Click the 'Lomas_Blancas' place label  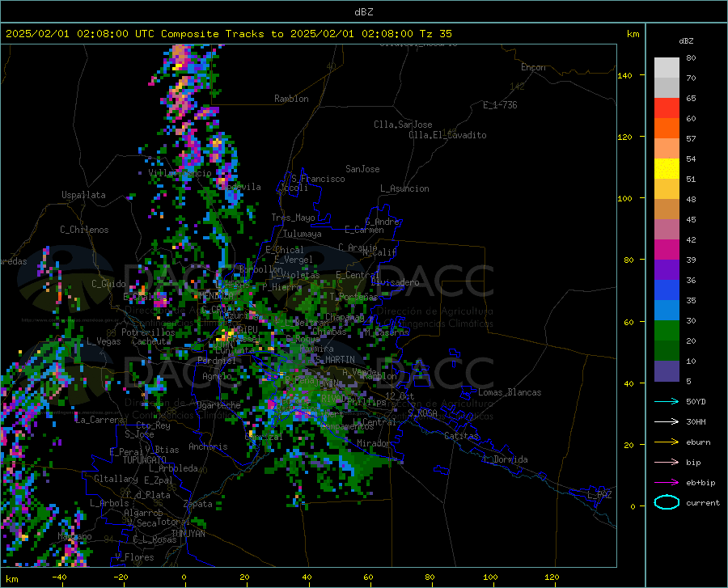click(510, 392)
